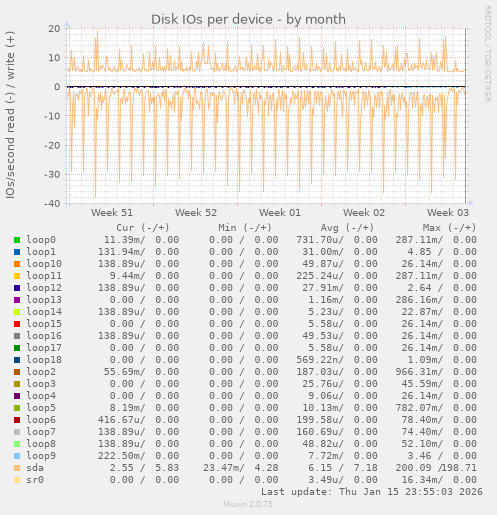Click the loop13 purple legend swatch
497x515 pixels.
point(17,300)
